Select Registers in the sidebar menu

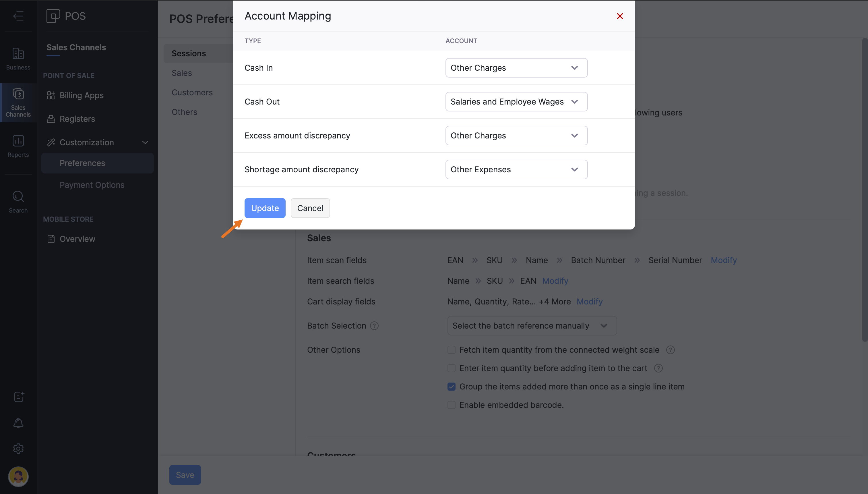(x=77, y=119)
